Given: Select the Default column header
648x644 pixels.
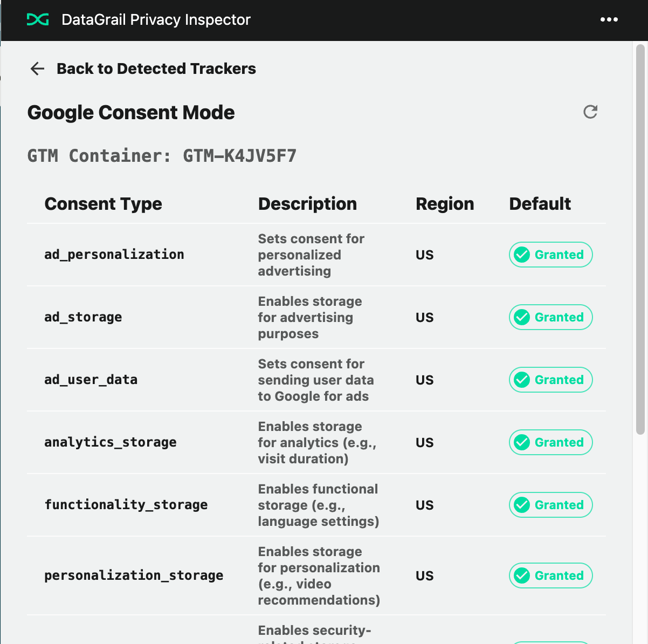Looking at the screenshot, I should click(540, 204).
